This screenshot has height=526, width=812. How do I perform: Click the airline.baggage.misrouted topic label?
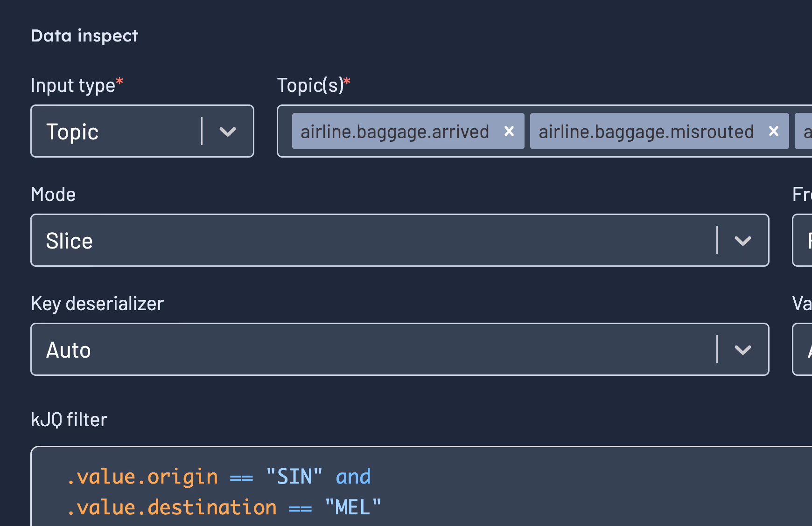tap(646, 132)
